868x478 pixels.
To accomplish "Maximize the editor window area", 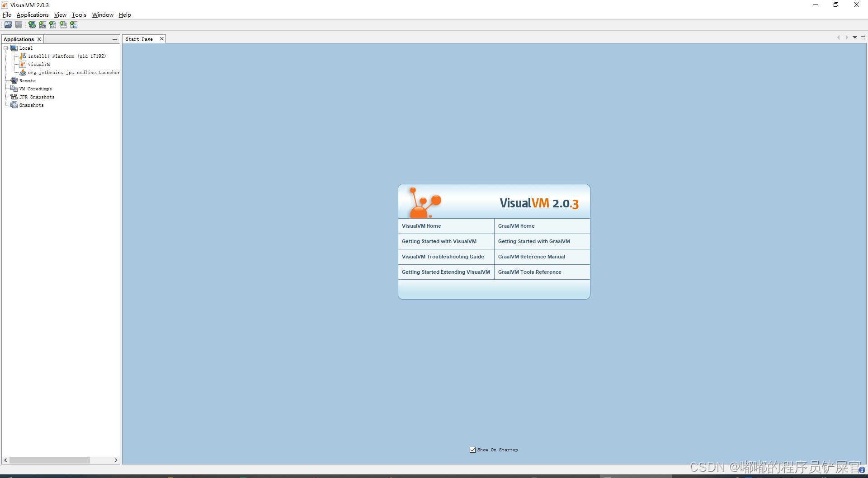I will click(x=863, y=37).
